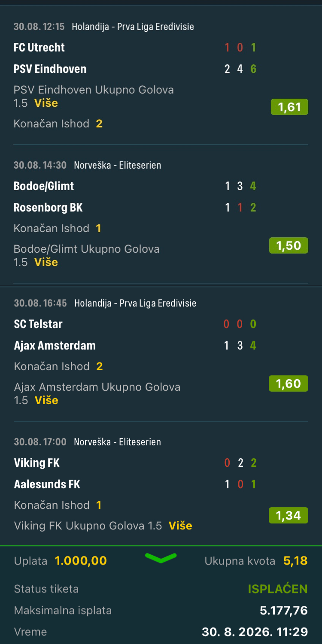Click the Ukupna kvota 5,18 value

click(295, 561)
